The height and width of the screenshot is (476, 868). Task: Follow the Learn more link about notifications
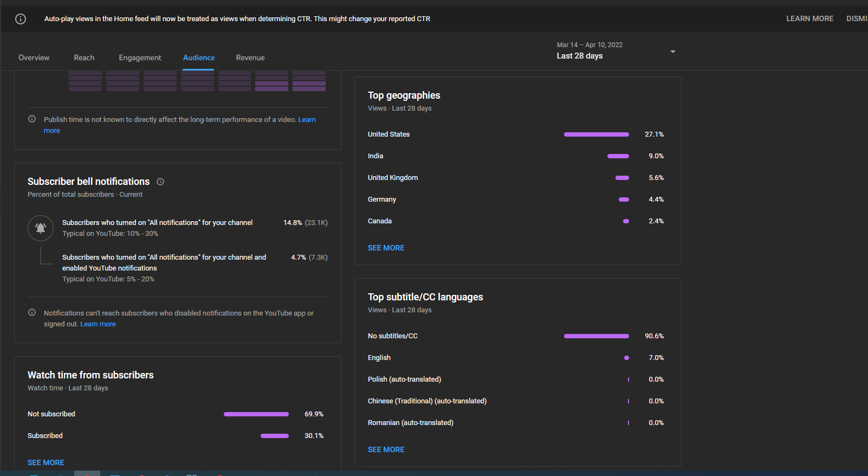tap(98, 324)
